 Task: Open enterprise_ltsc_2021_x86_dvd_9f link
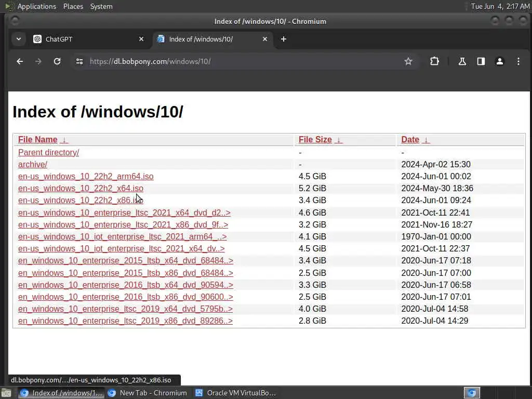123,224
